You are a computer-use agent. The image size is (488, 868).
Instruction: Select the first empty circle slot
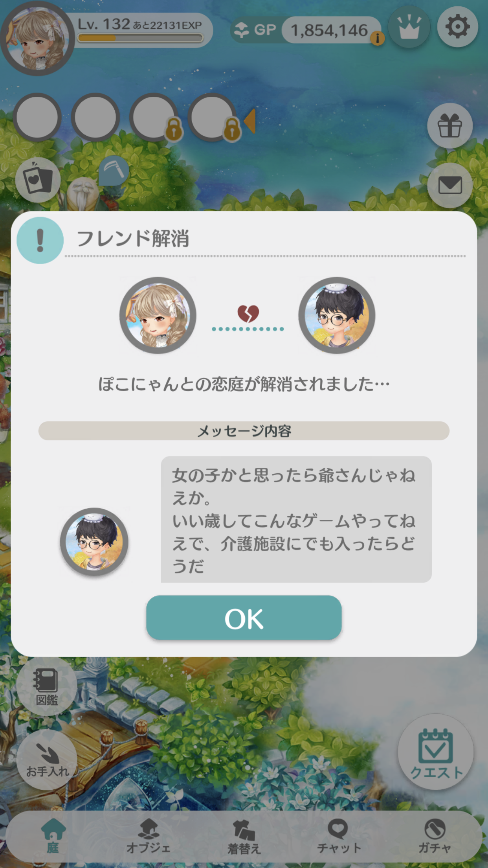[37, 117]
